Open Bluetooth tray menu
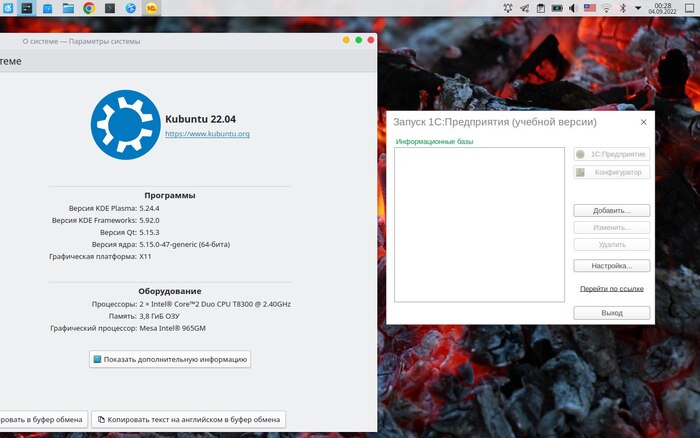This screenshot has width=700, height=438. click(x=623, y=8)
